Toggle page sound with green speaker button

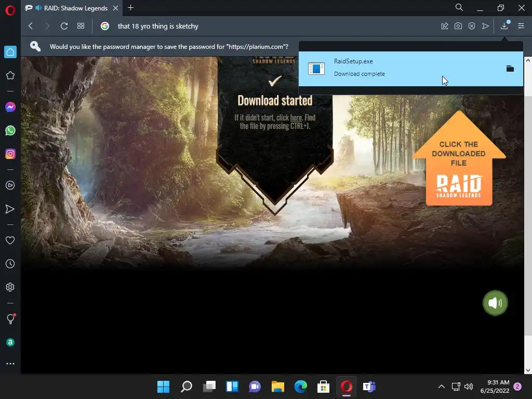coord(495,303)
